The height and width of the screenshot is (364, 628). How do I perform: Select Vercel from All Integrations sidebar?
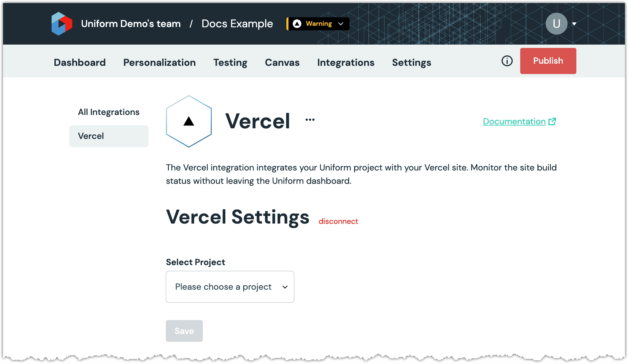point(109,136)
